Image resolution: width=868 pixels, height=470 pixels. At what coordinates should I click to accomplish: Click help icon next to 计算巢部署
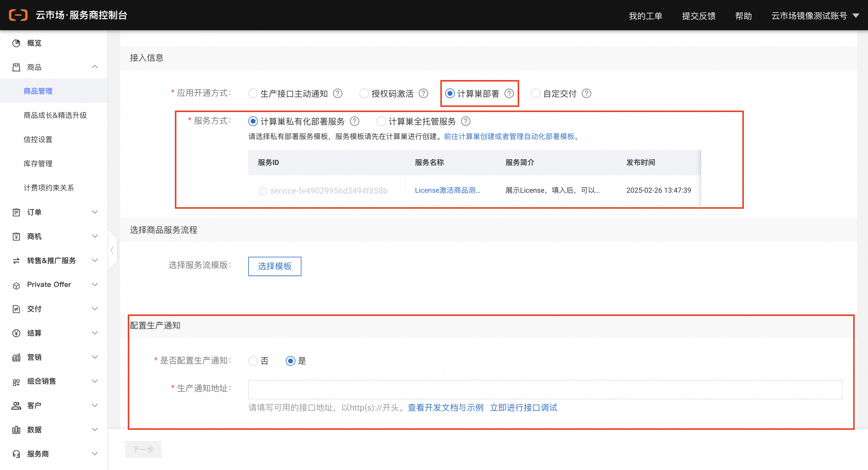point(509,93)
